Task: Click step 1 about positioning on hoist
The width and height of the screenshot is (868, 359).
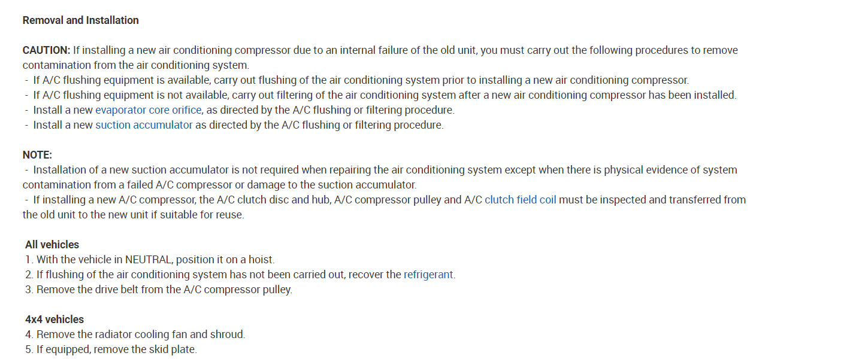Action: coord(150,260)
